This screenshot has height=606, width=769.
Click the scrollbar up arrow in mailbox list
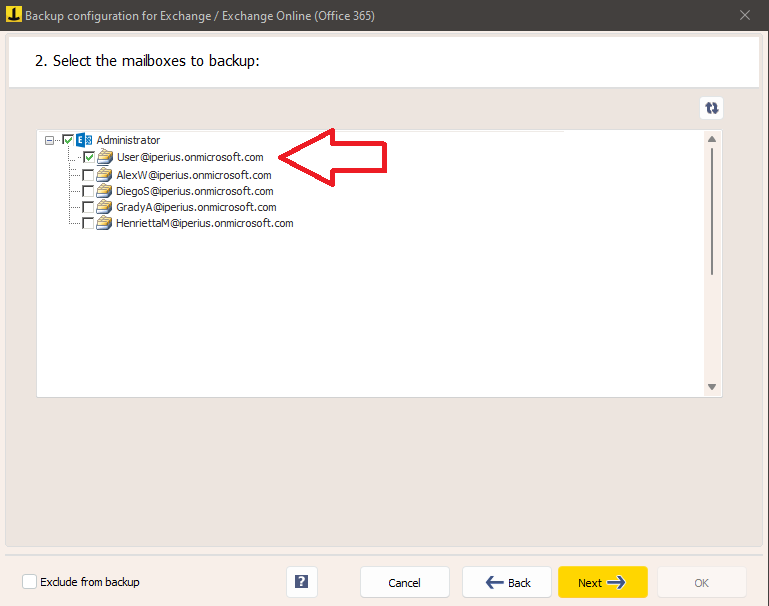click(712, 139)
